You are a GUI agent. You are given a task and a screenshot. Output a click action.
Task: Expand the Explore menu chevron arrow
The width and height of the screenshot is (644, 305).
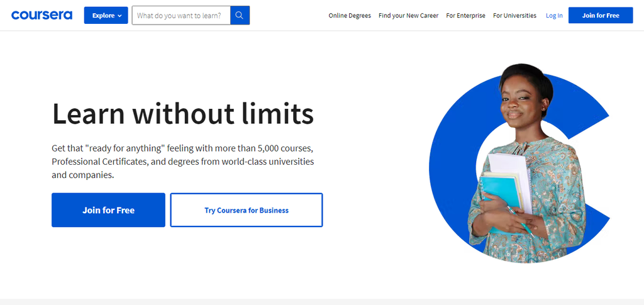(119, 16)
